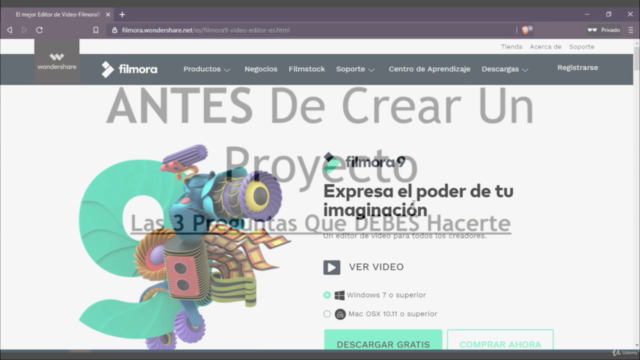Viewport: 640px width, 360px height.
Task: Click the COMPRAR AHORA button
Action: click(x=500, y=340)
